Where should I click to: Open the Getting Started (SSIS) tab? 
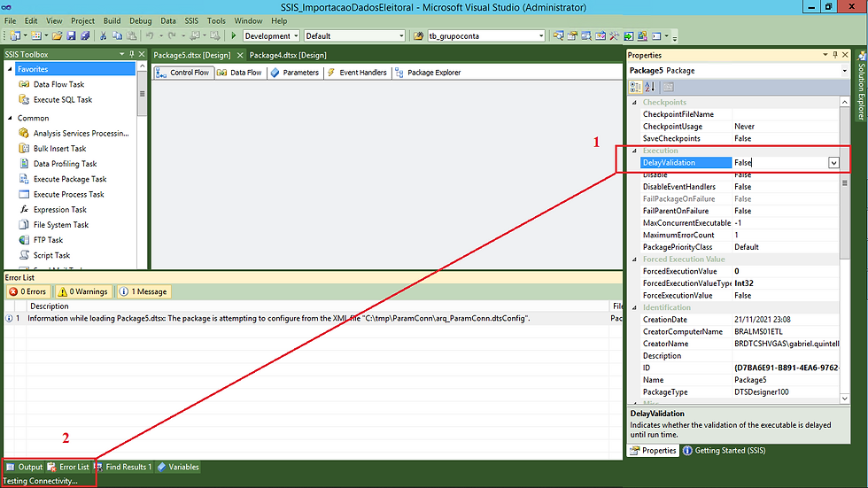click(725, 451)
